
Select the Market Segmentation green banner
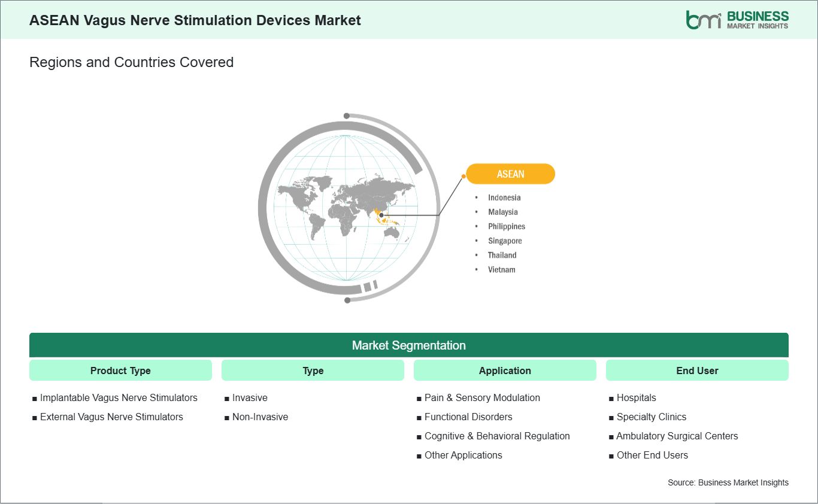(409, 345)
